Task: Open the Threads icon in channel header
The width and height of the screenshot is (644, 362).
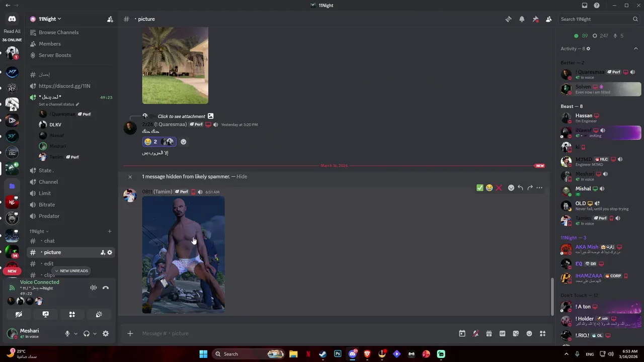Action: 509,19
